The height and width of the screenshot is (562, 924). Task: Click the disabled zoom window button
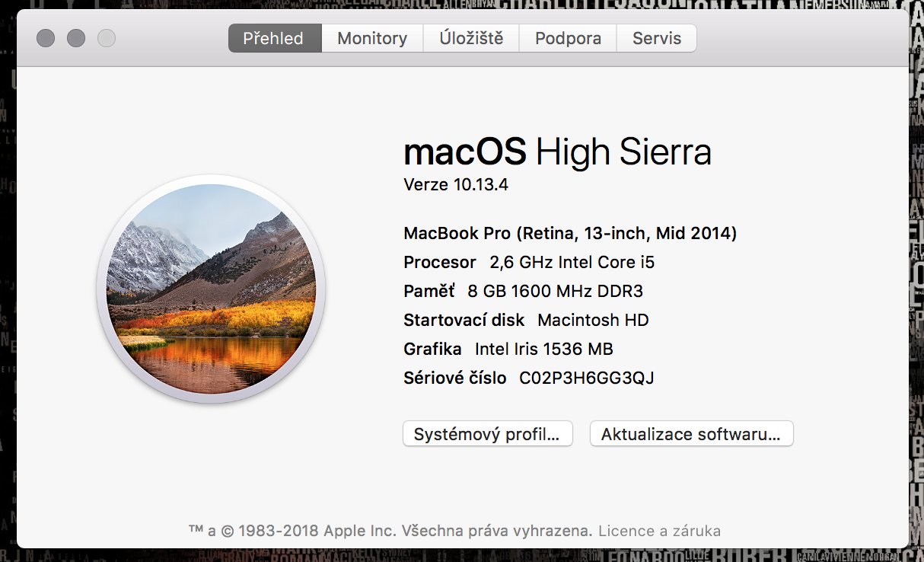(107, 37)
